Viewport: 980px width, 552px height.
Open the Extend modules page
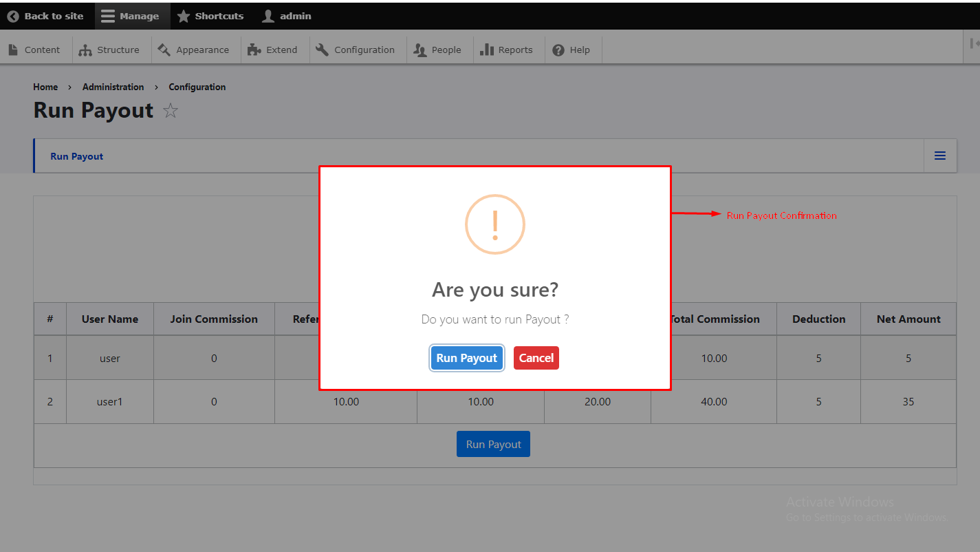[273, 50]
